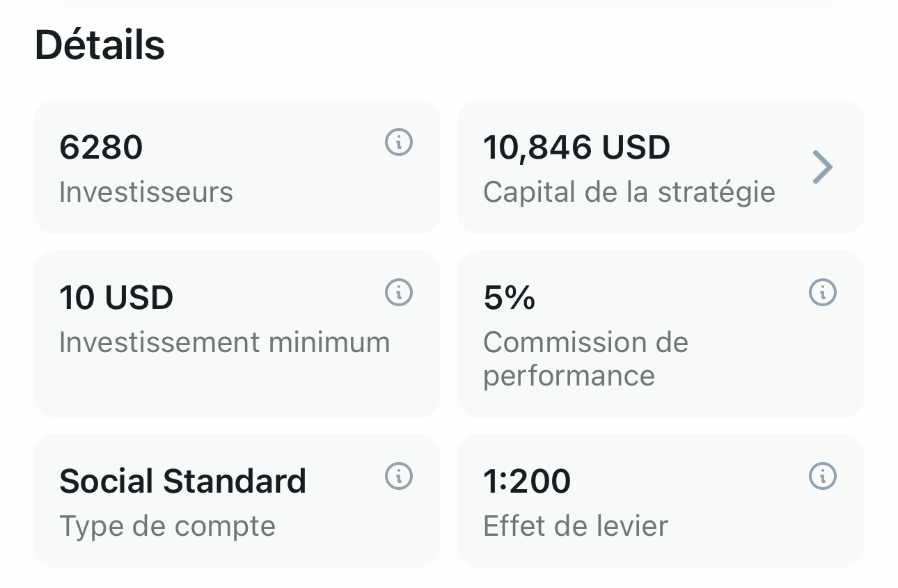Show info about Type de compte

(x=399, y=477)
